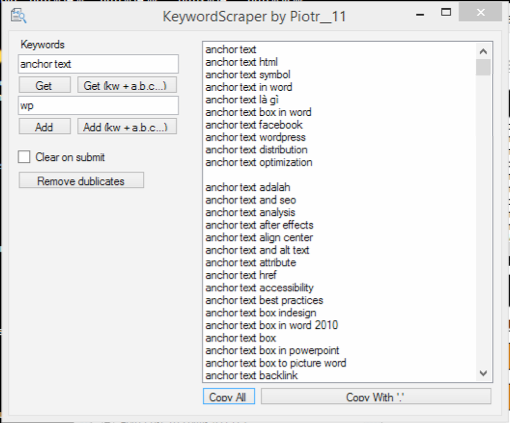Enable the Clear on submit checkbox
This screenshot has width=510, height=423.
point(24,157)
